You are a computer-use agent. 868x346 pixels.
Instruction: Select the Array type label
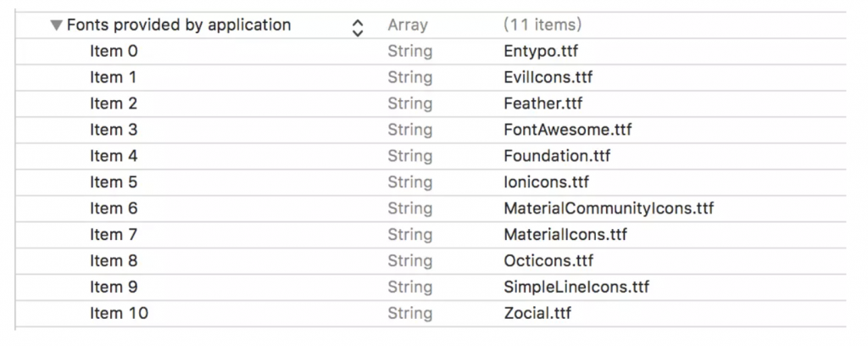[408, 25]
